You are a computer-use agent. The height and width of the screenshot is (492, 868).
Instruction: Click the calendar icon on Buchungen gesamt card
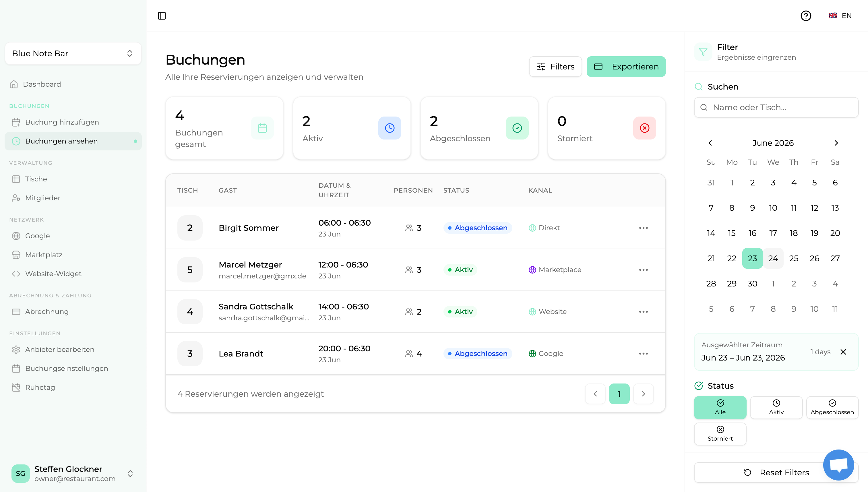(x=262, y=128)
